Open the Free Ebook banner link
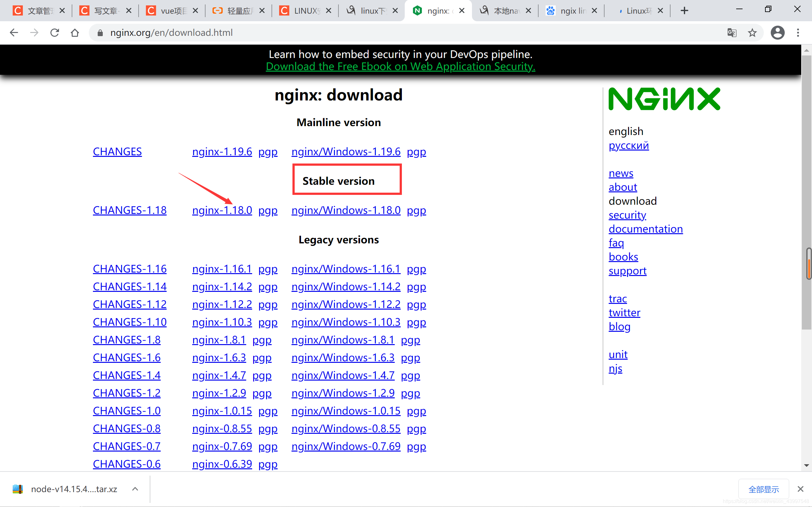Screen dimensions: 812x507 pos(400,67)
